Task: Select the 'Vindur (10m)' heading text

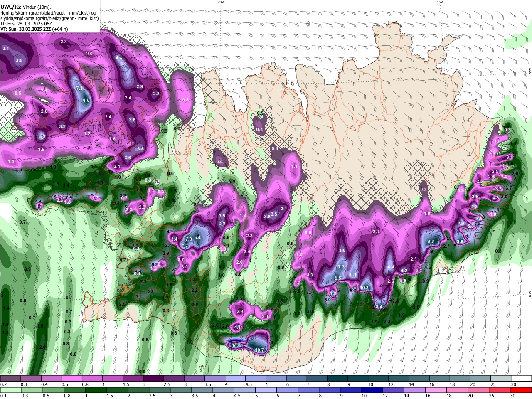Action: (36, 7)
